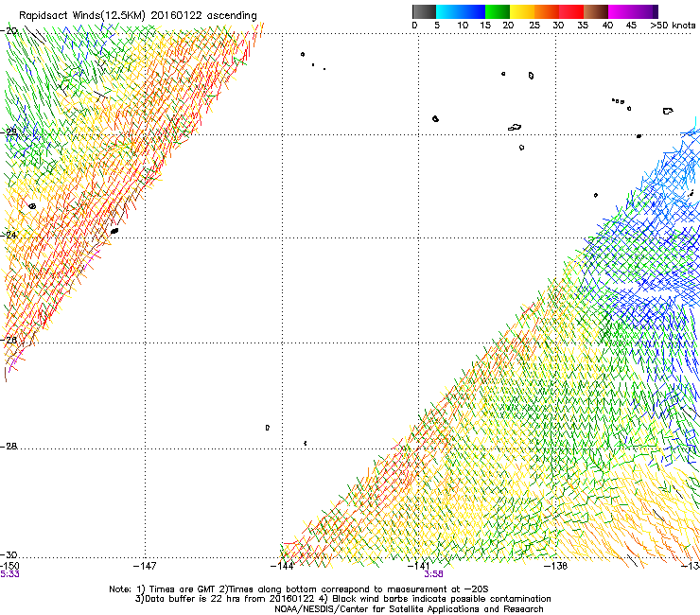Select the brown 35-40 knots legend swatch

pyautogui.click(x=596, y=11)
